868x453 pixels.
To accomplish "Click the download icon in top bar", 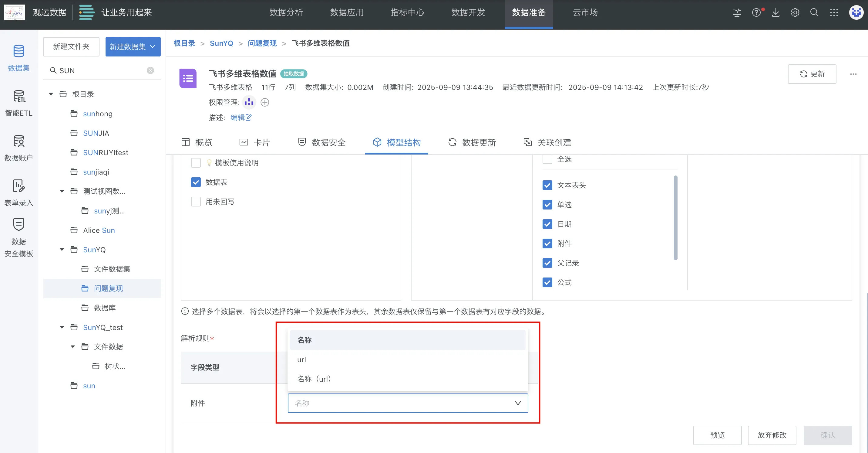I will click(776, 13).
